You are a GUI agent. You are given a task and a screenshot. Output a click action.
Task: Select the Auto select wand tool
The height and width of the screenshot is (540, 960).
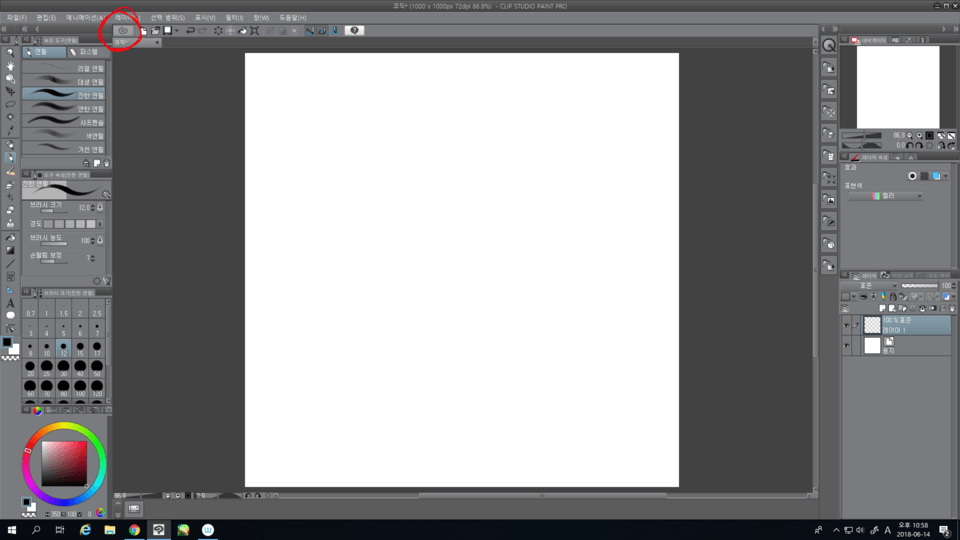(x=10, y=117)
